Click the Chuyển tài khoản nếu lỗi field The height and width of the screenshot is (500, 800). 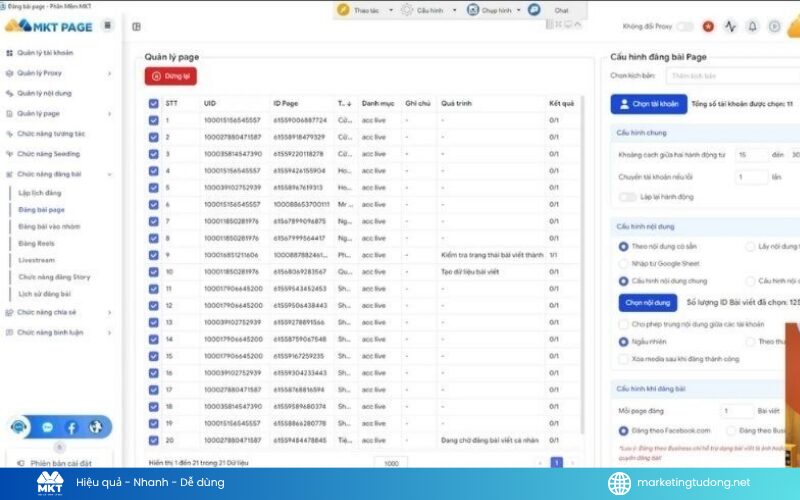click(x=752, y=177)
